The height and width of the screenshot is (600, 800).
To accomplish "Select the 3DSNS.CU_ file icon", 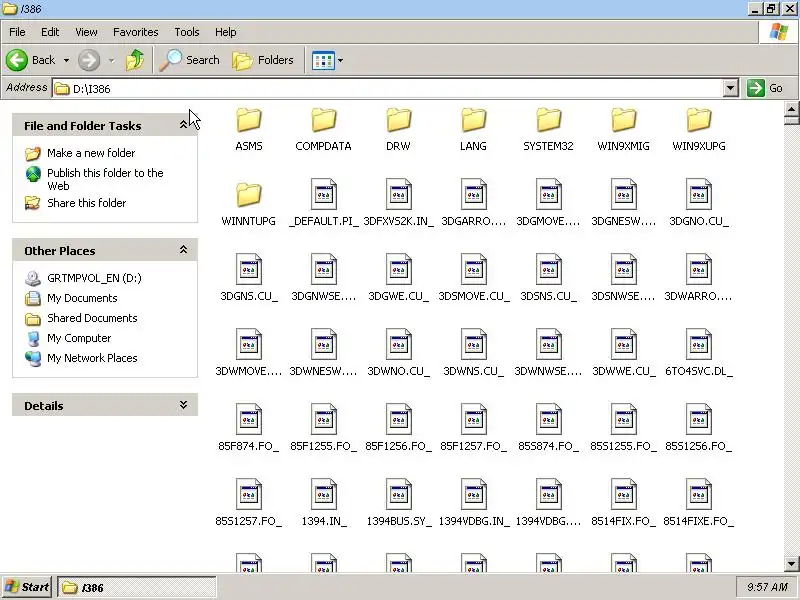I will click(548, 269).
